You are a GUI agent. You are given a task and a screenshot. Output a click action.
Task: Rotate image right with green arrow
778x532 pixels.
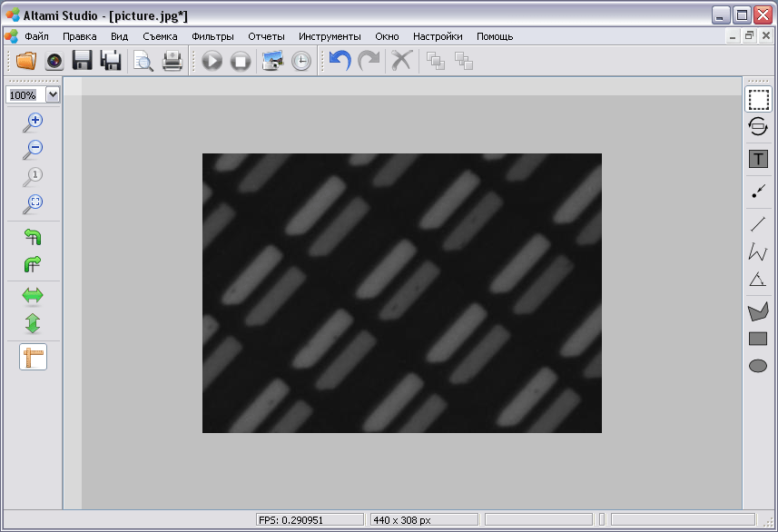pos(33,264)
